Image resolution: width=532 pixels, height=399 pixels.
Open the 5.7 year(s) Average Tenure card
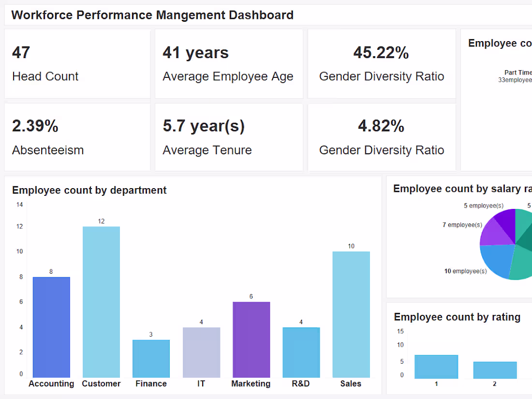229,137
